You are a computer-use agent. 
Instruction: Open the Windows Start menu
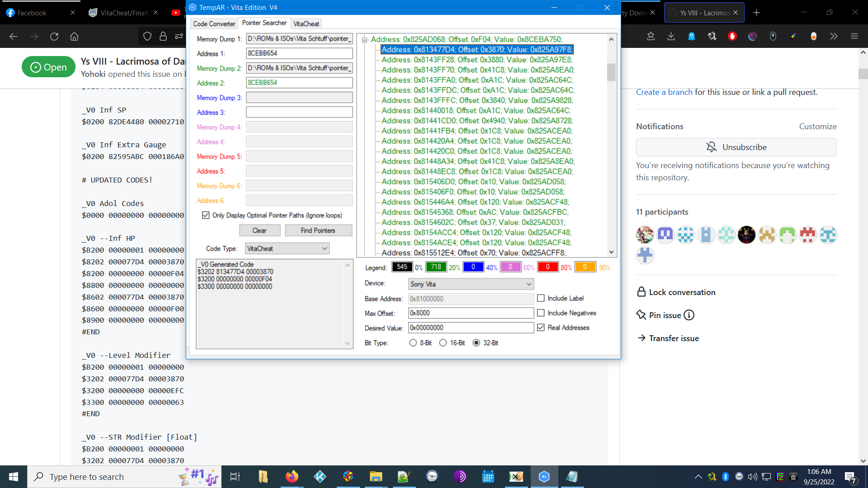click(14, 477)
